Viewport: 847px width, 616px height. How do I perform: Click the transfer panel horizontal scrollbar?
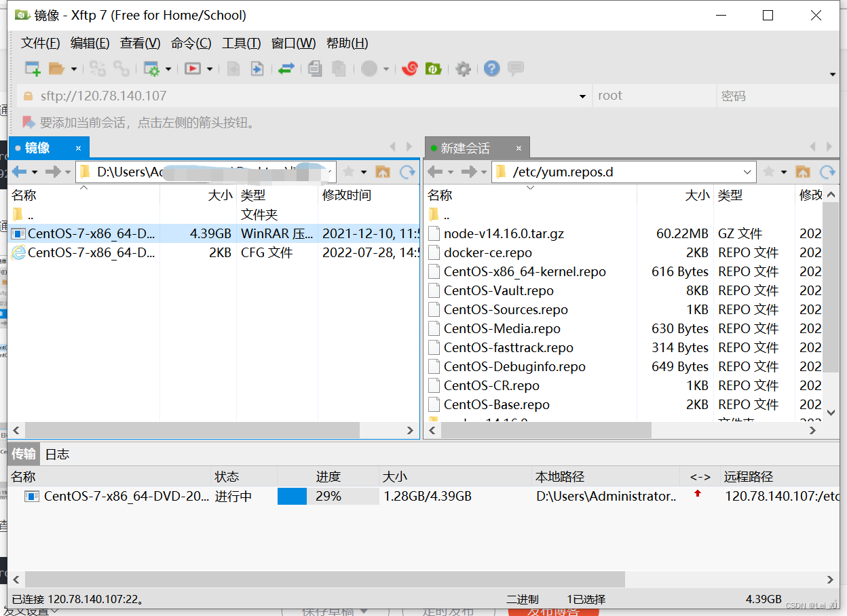324,579
